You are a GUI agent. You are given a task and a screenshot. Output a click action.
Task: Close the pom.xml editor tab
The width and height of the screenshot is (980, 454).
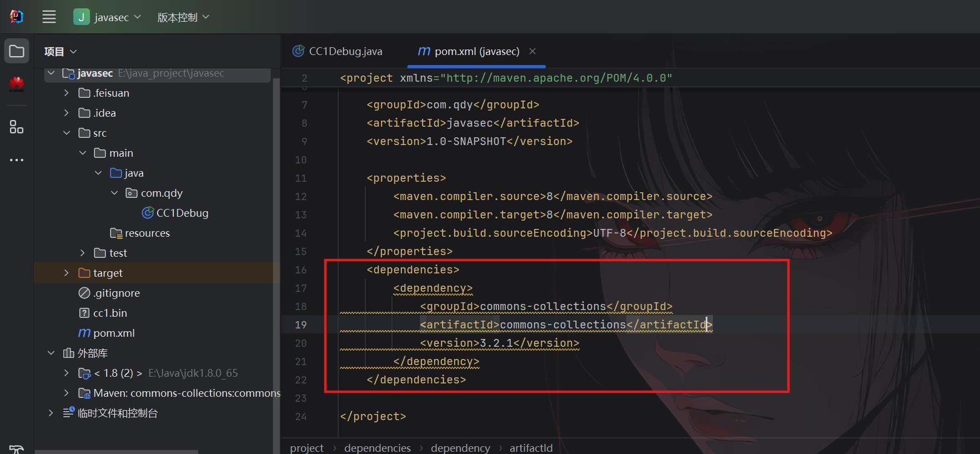[532, 51]
